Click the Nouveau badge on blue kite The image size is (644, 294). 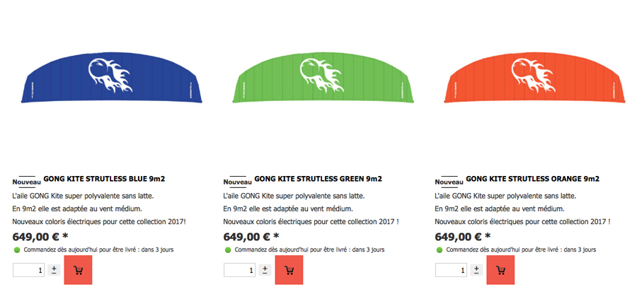pyautogui.click(x=27, y=182)
